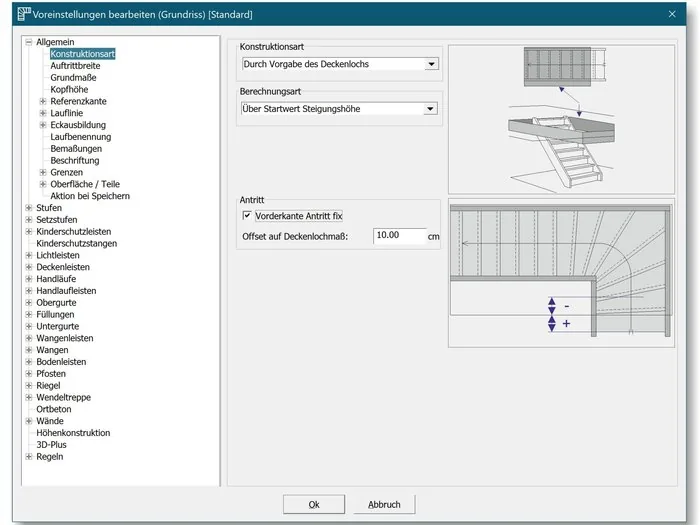Screen dimensions: 700x525
Task: Expand the Referenzkante node
Action: (43, 101)
